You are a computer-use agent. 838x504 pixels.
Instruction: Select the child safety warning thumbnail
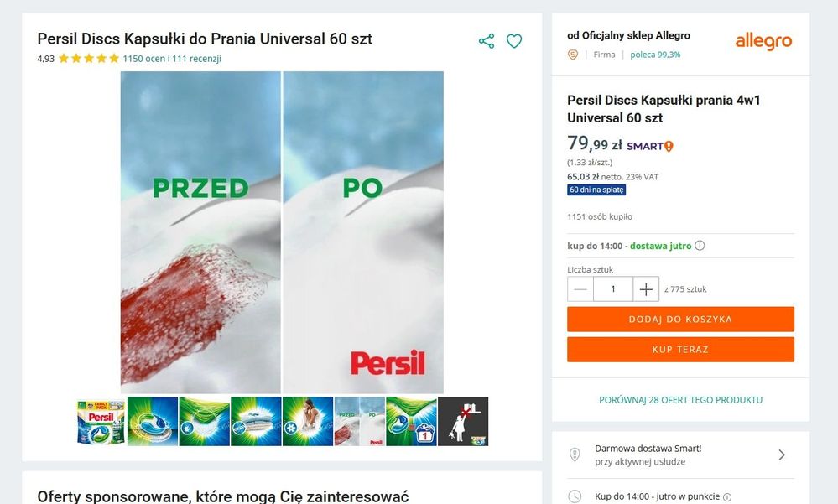(x=463, y=421)
